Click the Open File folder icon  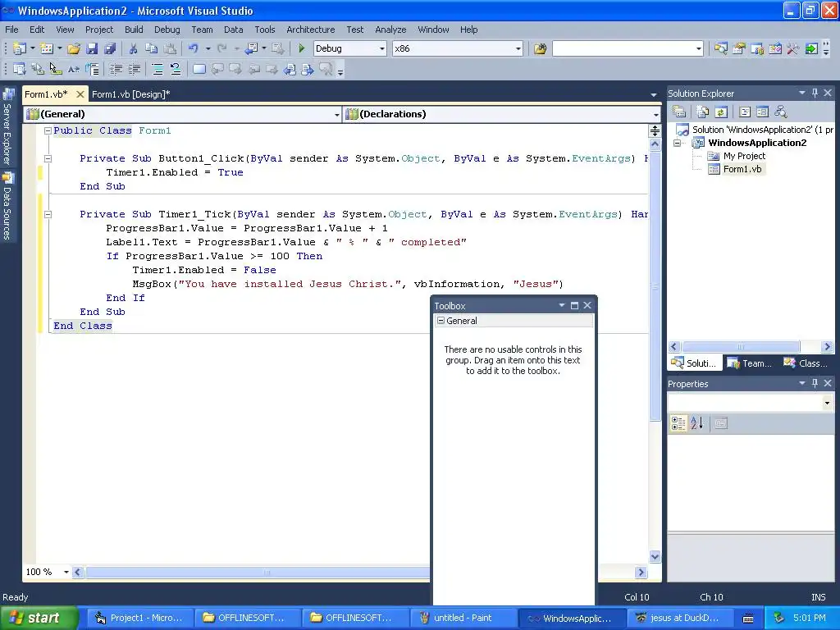click(74, 48)
